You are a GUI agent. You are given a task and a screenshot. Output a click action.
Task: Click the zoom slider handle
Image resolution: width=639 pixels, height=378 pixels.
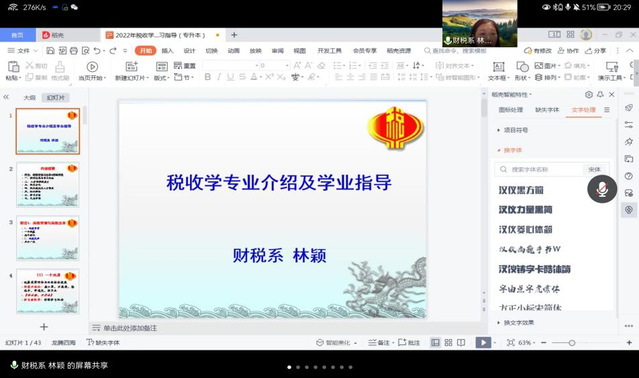[572, 343]
